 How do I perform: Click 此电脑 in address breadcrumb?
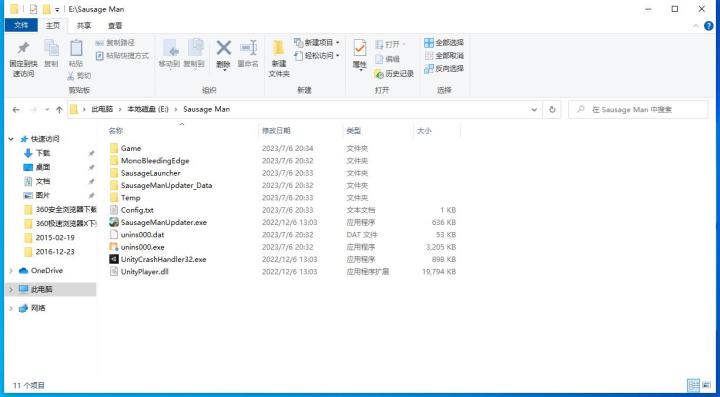tap(102, 109)
